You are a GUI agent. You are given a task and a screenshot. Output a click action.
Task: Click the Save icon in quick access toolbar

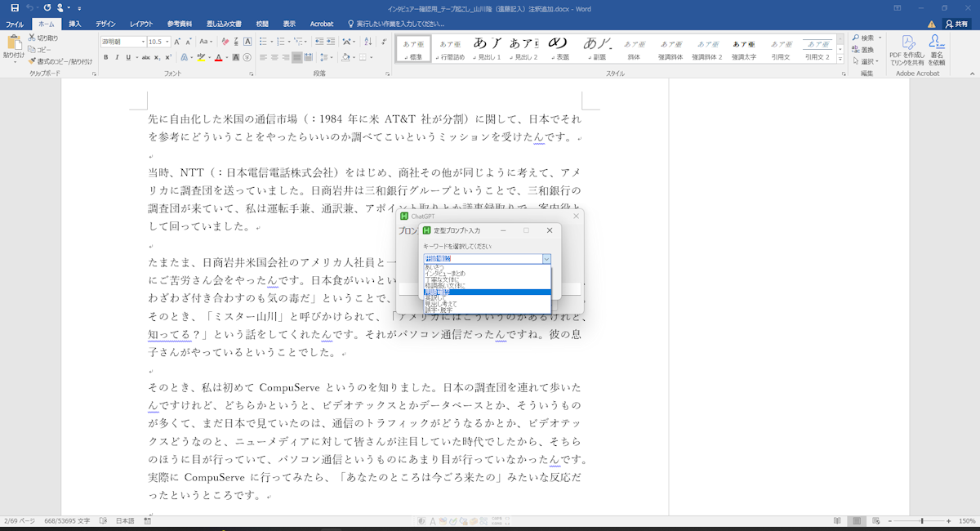15,7
